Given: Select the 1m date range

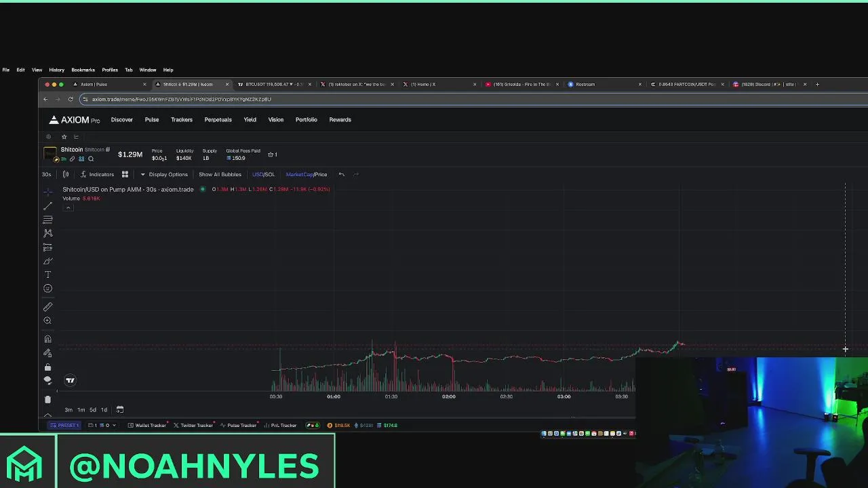Looking at the screenshot, I should pyautogui.click(x=81, y=409).
